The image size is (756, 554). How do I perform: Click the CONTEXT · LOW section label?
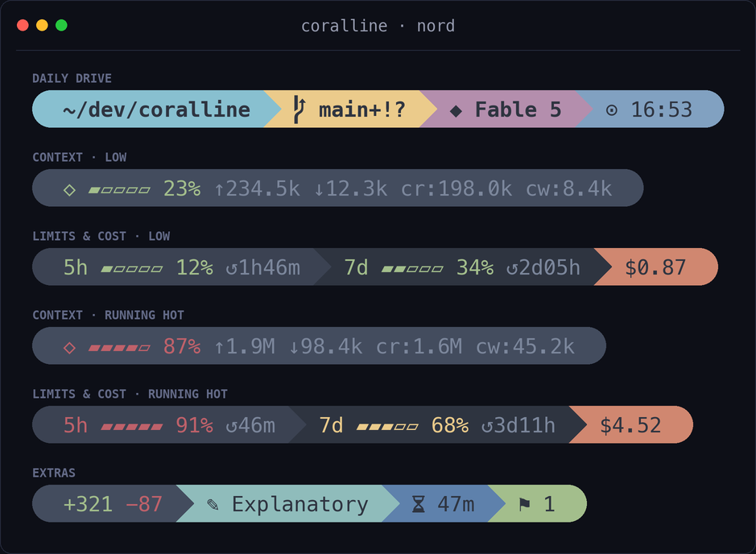(x=80, y=157)
